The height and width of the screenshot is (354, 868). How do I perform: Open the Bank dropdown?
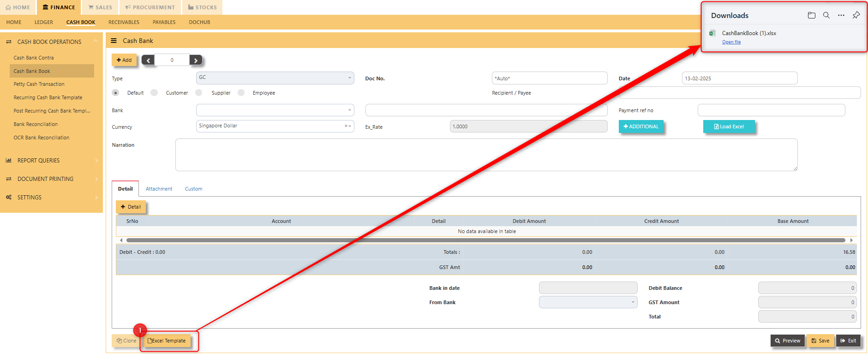275,110
